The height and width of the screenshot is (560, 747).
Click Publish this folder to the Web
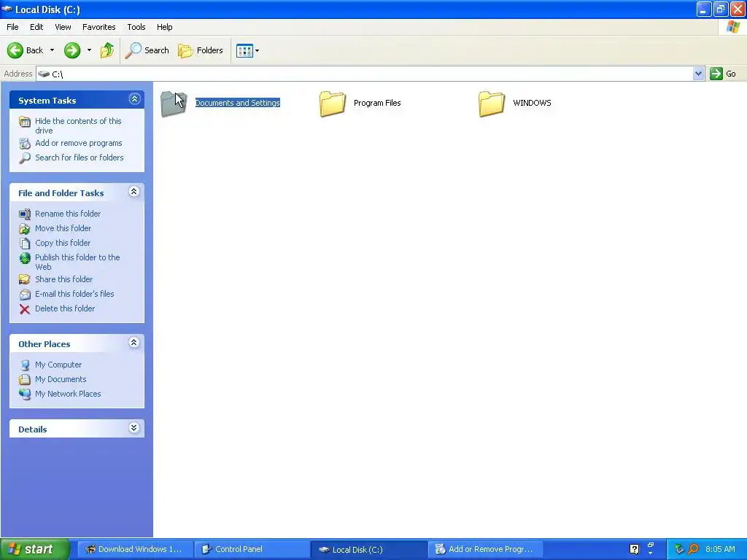click(77, 262)
